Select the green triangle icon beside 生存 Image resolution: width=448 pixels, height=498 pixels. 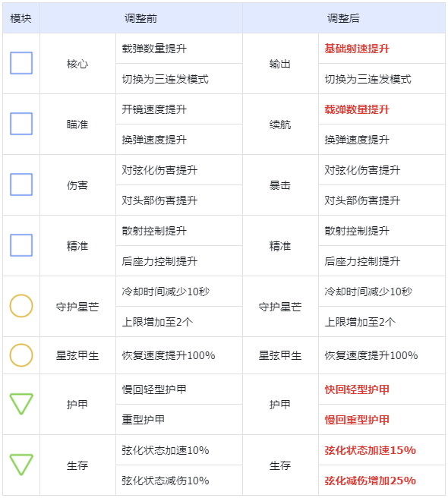coord(21,465)
